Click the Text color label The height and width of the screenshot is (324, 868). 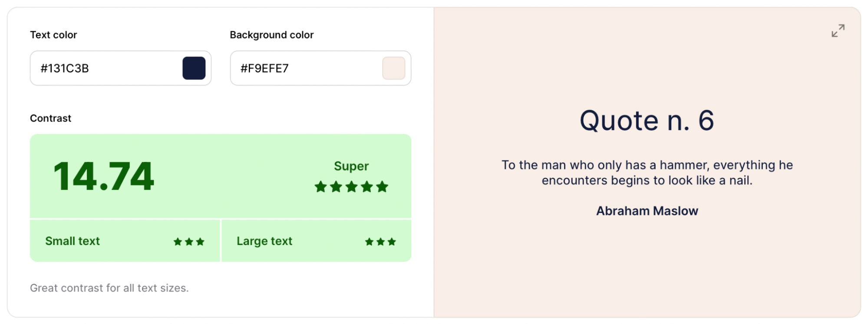[x=53, y=35]
